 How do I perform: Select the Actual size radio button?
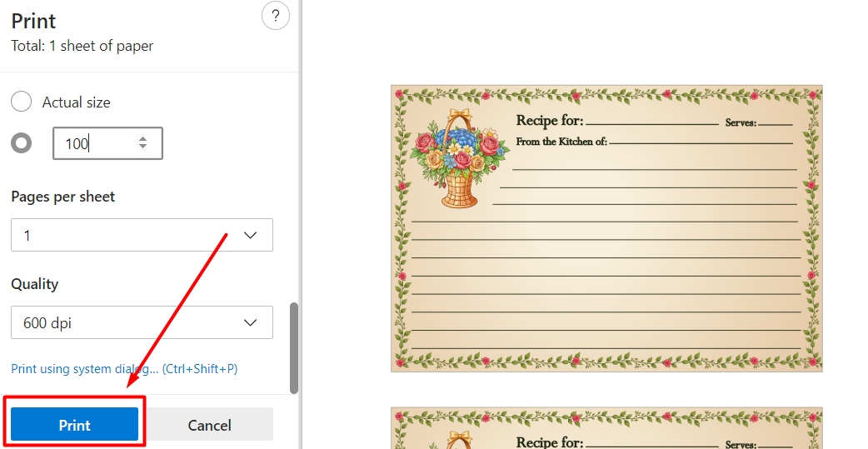[21, 102]
